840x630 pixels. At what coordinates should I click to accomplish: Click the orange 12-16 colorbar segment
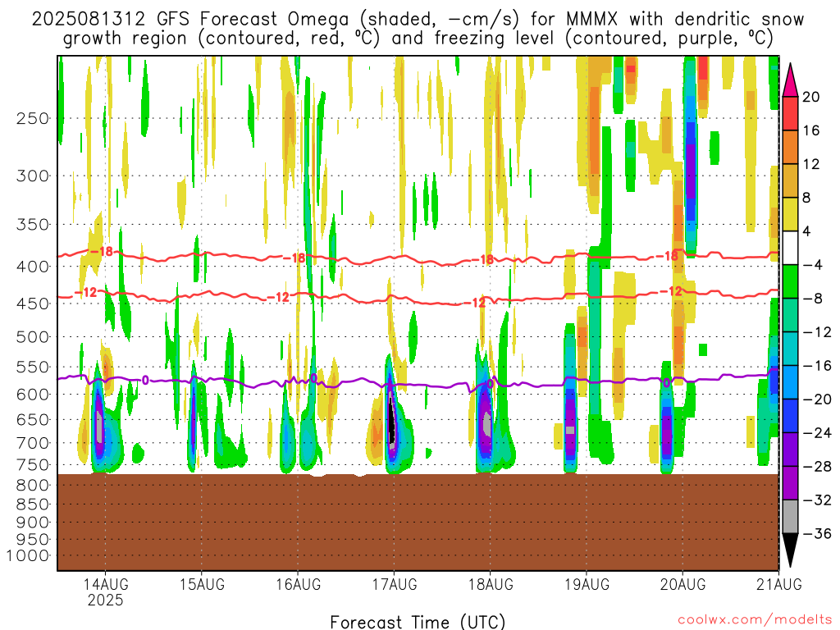[x=790, y=148]
